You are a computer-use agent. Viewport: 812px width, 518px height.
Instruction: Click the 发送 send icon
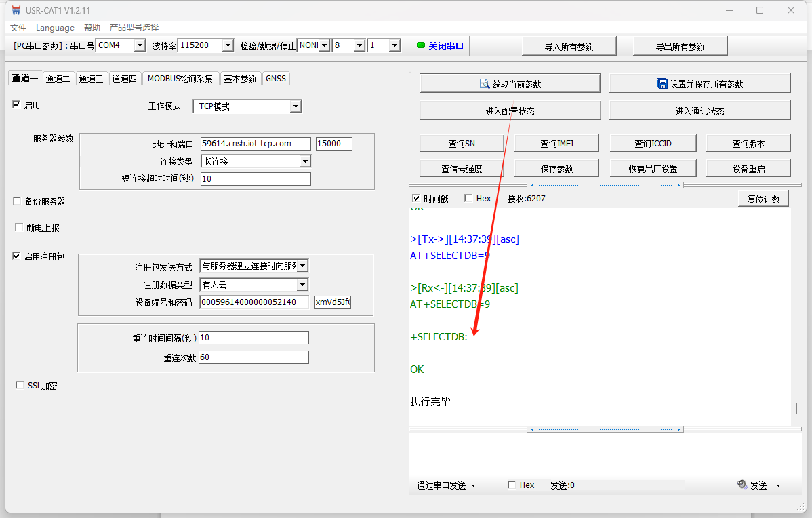(743, 485)
